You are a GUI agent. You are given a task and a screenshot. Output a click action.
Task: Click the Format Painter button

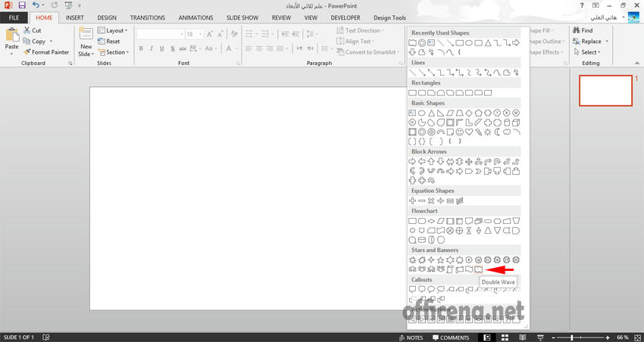coord(46,52)
